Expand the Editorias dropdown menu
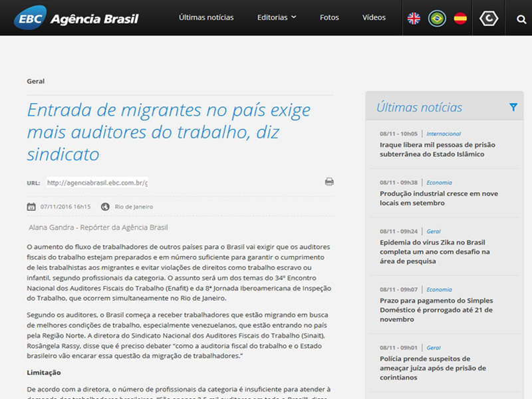Screen dimensions: 532x399 277,17
